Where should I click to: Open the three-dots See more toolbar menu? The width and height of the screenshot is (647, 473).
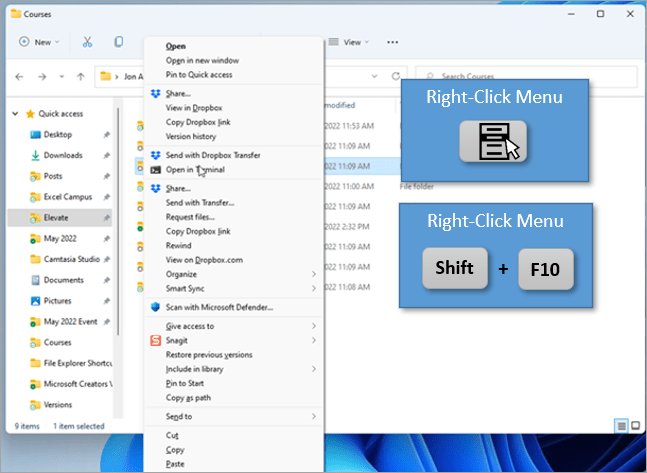tap(393, 42)
